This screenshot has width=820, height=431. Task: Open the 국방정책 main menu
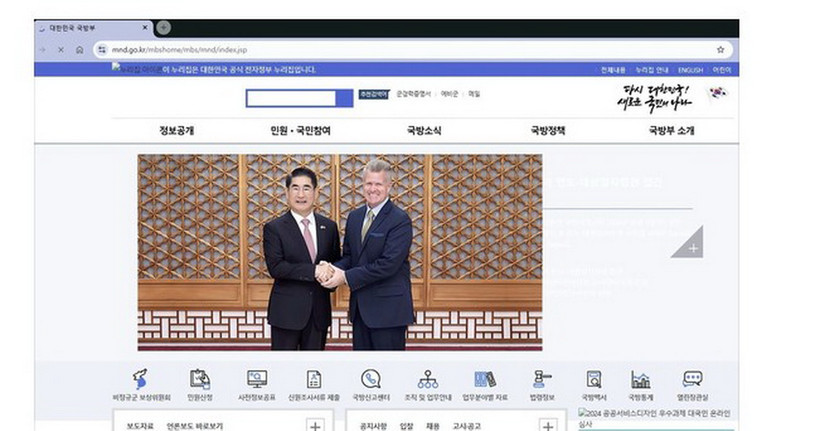548,130
